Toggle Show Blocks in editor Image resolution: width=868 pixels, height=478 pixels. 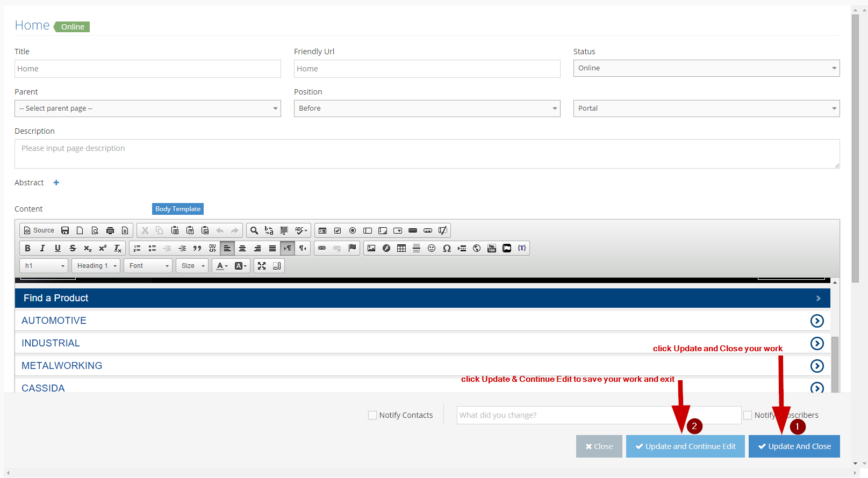(x=277, y=266)
